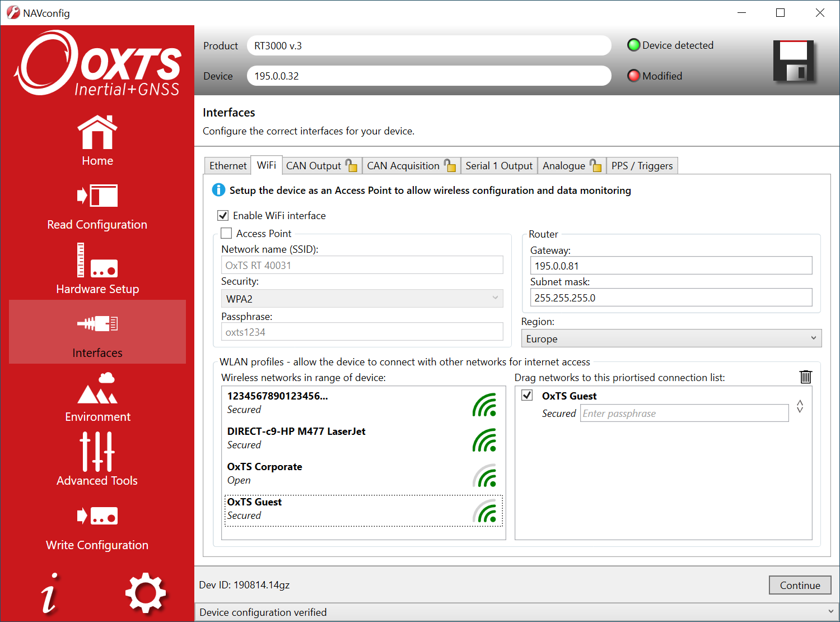Click the red Modified indicator
Image resolution: width=840 pixels, height=622 pixels.
(x=633, y=76)
